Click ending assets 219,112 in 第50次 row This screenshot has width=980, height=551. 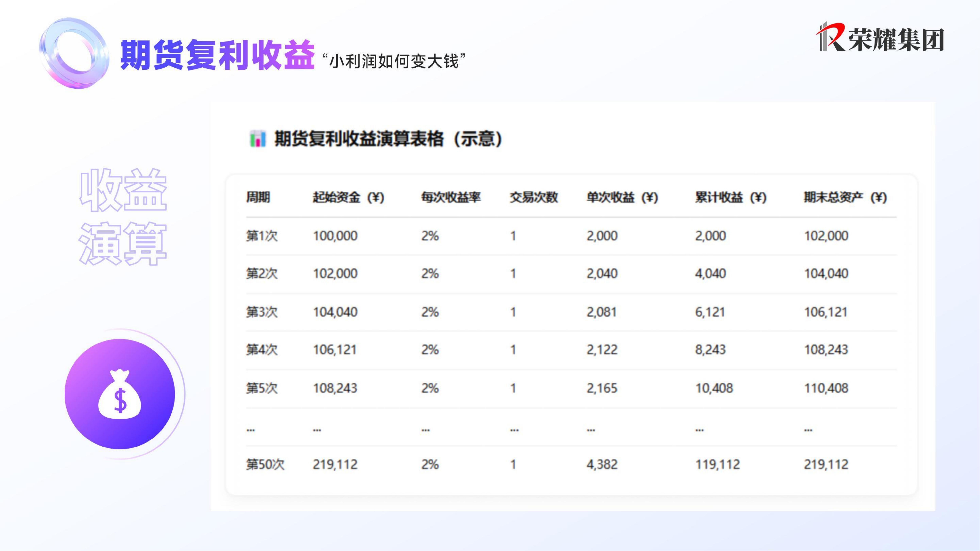(826, 465)
